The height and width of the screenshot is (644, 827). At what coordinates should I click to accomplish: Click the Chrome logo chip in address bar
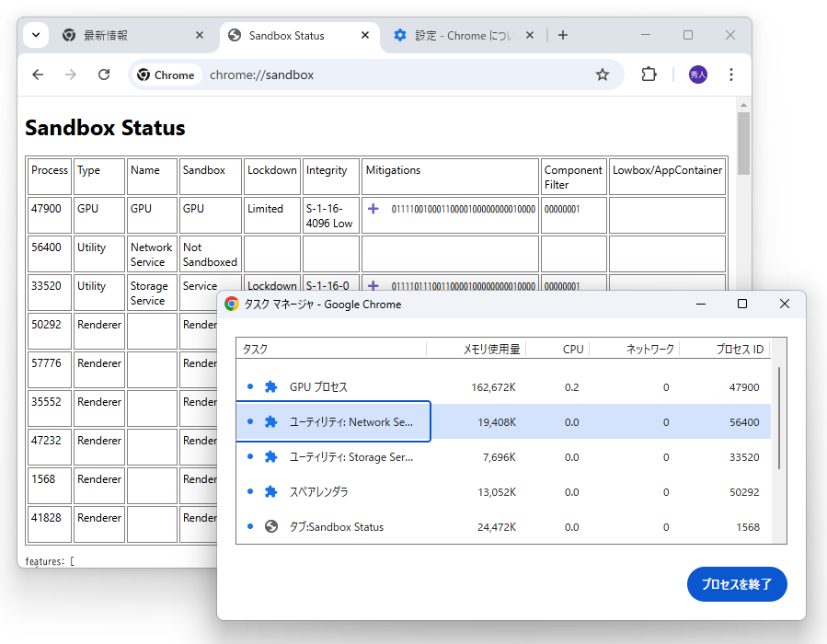point(166,75)
